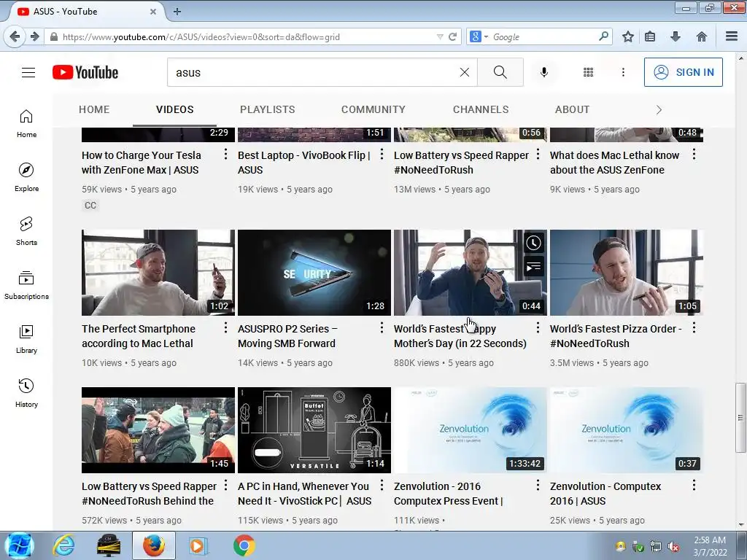Open options menu for 'Best Laptop - VivoBook Flip' video
Viewport: 747px width, 560px height.
pos(382,155)
